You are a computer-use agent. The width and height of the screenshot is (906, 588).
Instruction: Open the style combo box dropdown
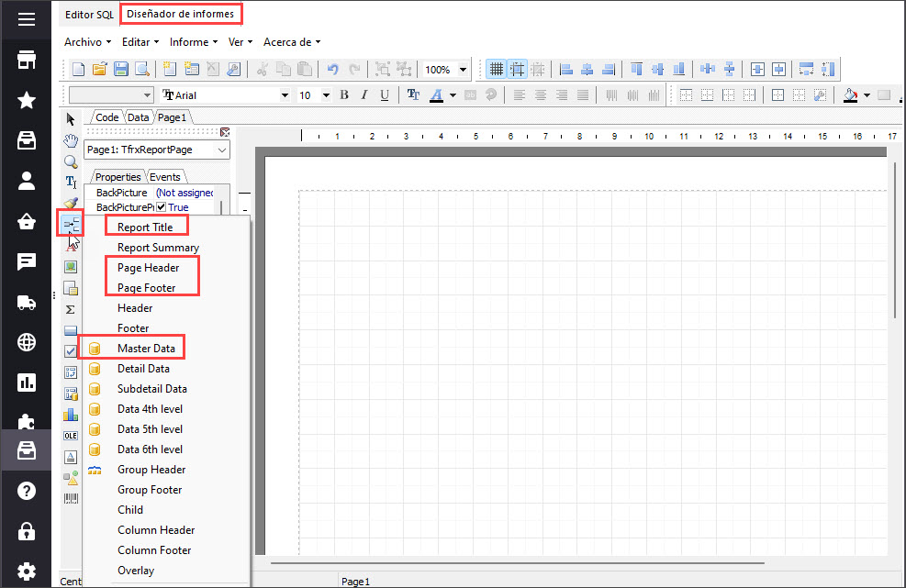coord(148,95)
